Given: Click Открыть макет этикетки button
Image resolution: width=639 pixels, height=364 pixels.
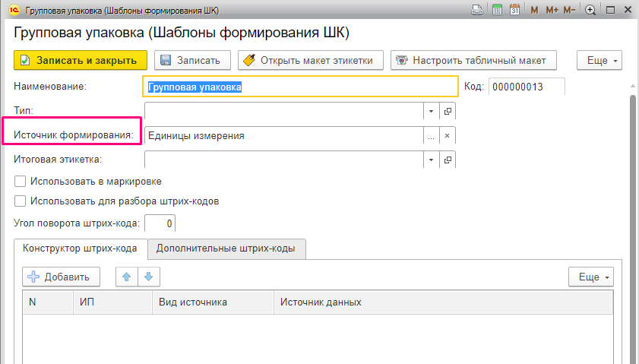Looking at the screenshot, I should (x=309, y=60).
